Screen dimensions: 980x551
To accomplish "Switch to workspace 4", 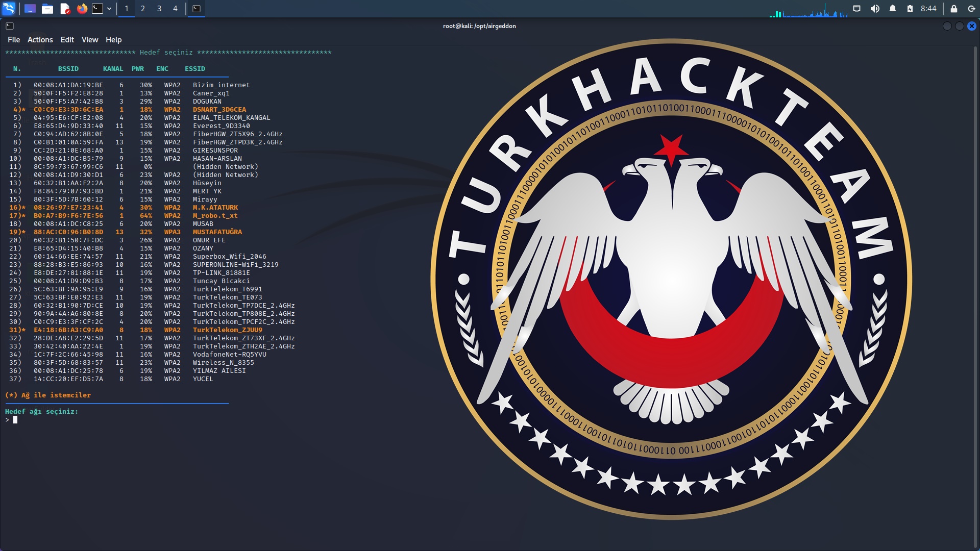I will pos(175,9).
